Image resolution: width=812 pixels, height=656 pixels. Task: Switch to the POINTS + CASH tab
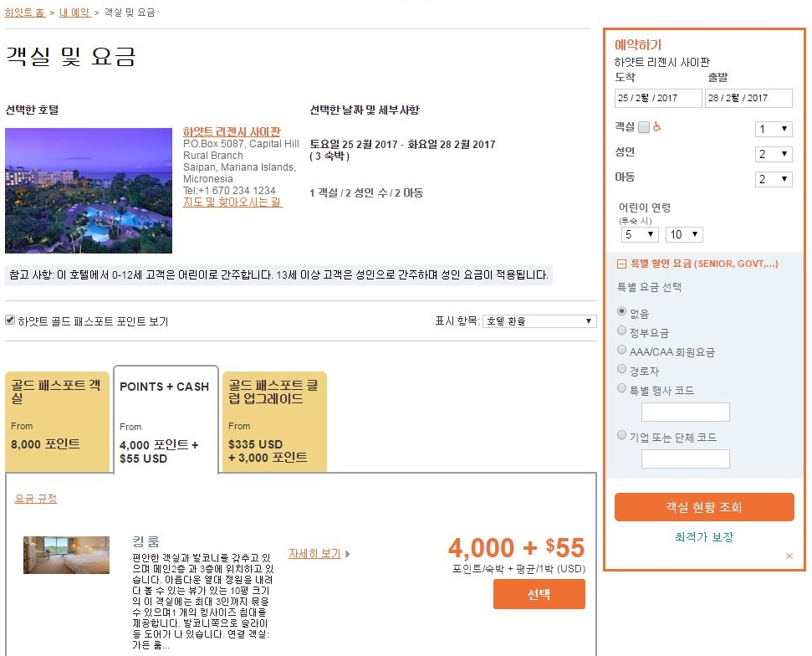[x=166, y=420]
